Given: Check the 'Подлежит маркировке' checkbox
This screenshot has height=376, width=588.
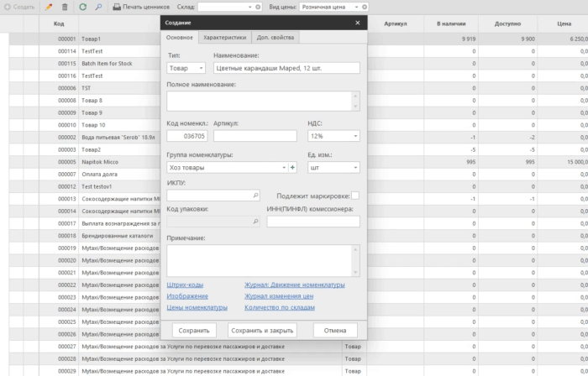Looking at the screenshot, I should pyautogui.click(x=354, y=196).
